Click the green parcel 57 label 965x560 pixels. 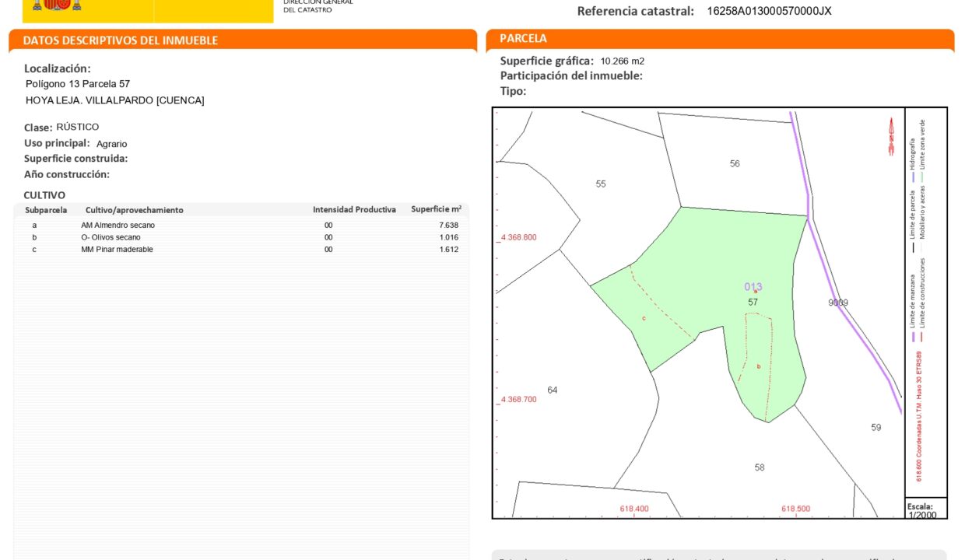pos(753,302)
